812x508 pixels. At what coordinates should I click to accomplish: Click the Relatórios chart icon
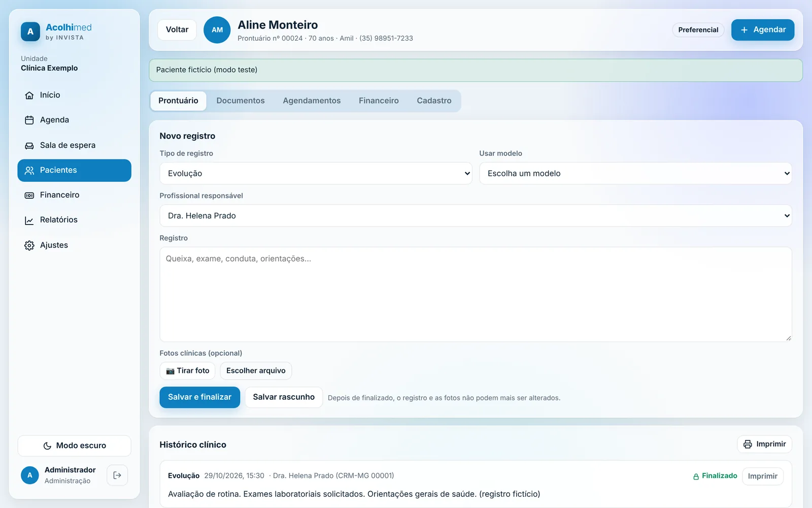tap(29, 220)
